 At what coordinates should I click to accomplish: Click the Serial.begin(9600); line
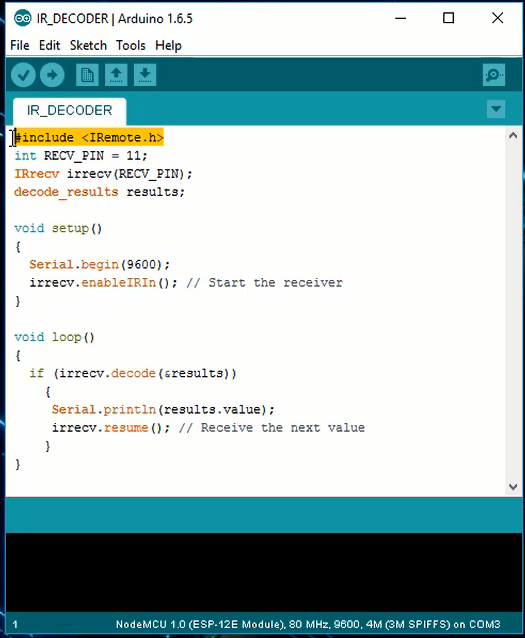pyautogui.click(x=100, y=265)
